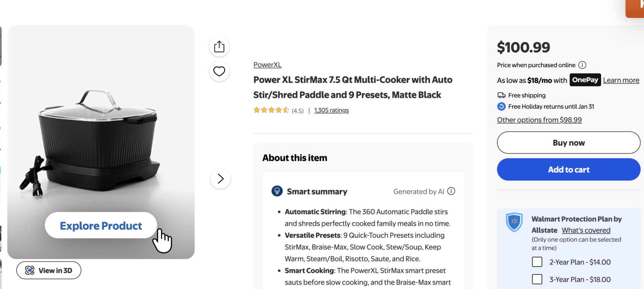This screenshot has width=644, height=289.
Task: Click the Explore Product button
Action: pyautogui.click(x=101, y=225)
